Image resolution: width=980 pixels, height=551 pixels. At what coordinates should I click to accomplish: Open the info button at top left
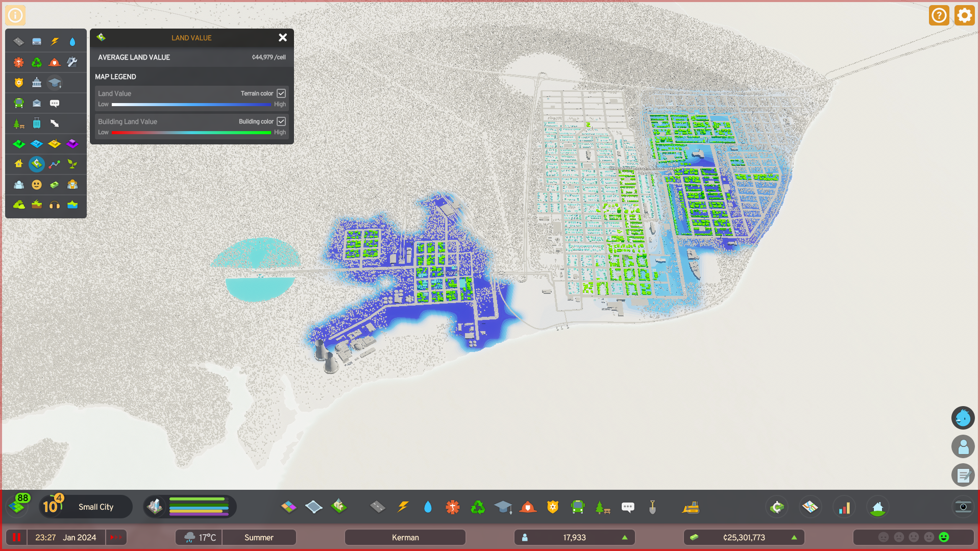pos(15,15)
